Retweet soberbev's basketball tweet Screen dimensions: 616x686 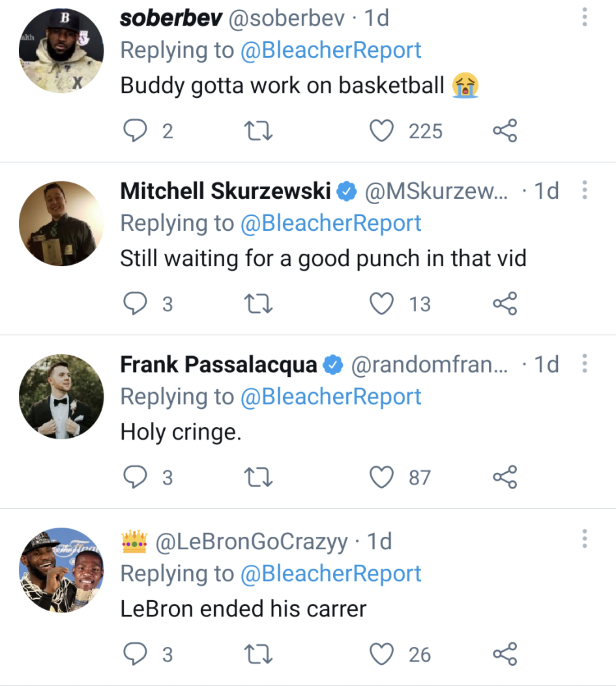(x=258, y=131)
